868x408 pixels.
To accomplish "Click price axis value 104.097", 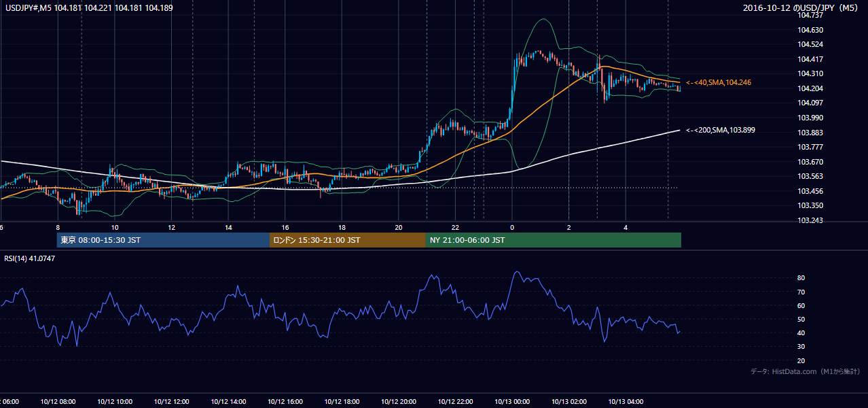I will (x=810, y=103).
